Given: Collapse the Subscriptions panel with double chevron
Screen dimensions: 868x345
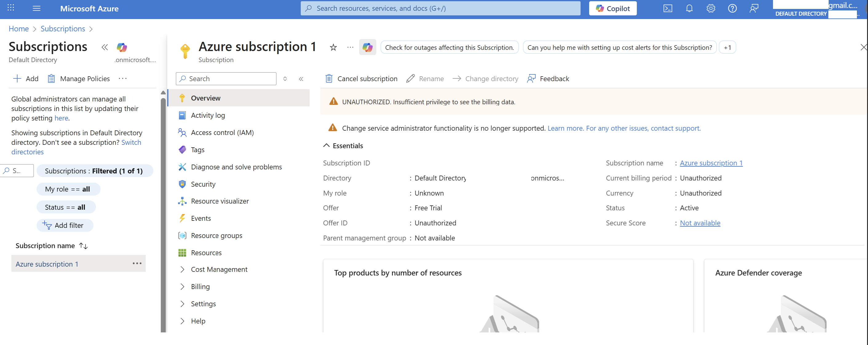Looking at the screenshot, I should click(105, 47).
